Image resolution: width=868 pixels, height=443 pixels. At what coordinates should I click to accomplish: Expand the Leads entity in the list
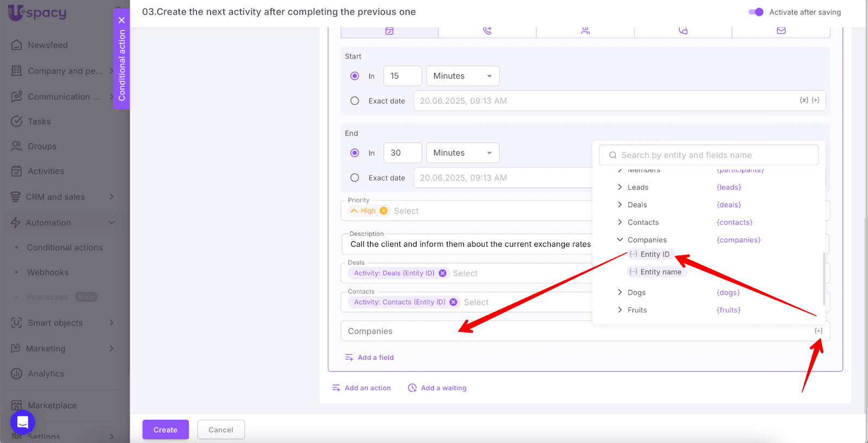click(620, 187)
